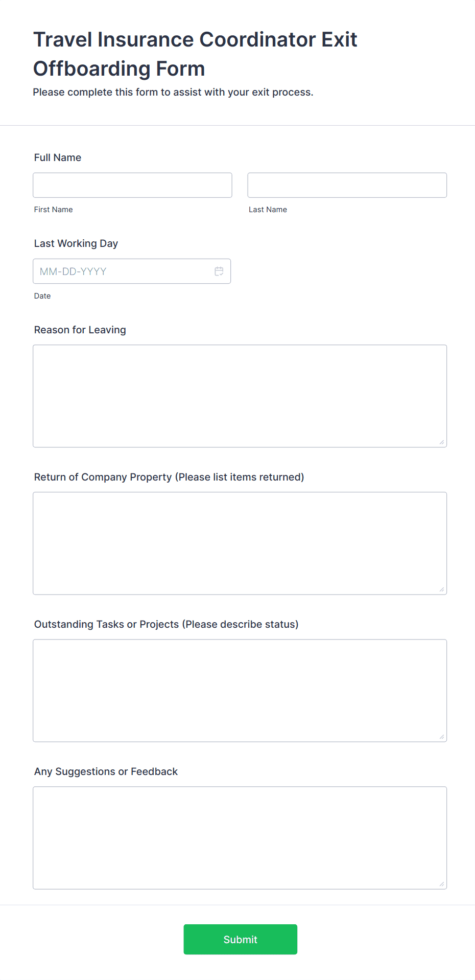
Task: Click resize grip on Company Property textarea
Action: click(x=442, y=589)
